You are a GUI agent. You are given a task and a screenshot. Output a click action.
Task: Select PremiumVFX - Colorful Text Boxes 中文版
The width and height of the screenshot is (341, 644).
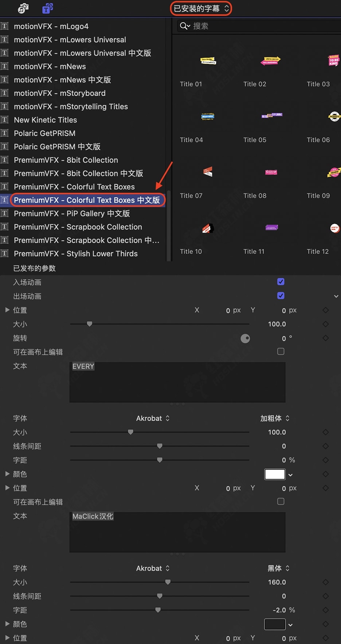click(87, 200)
